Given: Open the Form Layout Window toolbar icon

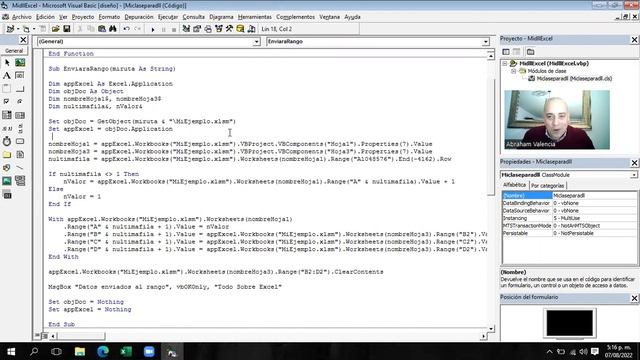Looking at the screenshot, I should tap(208, 29).
